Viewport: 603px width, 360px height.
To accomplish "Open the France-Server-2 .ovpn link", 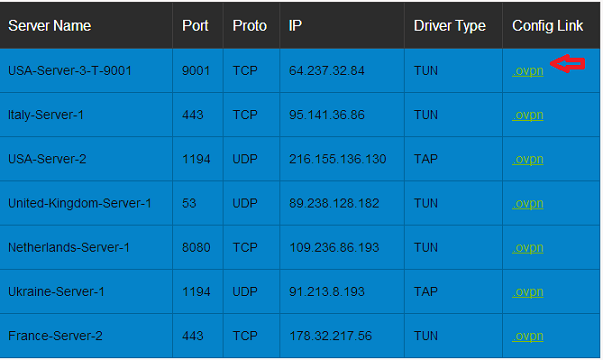I will pos(528,337).
